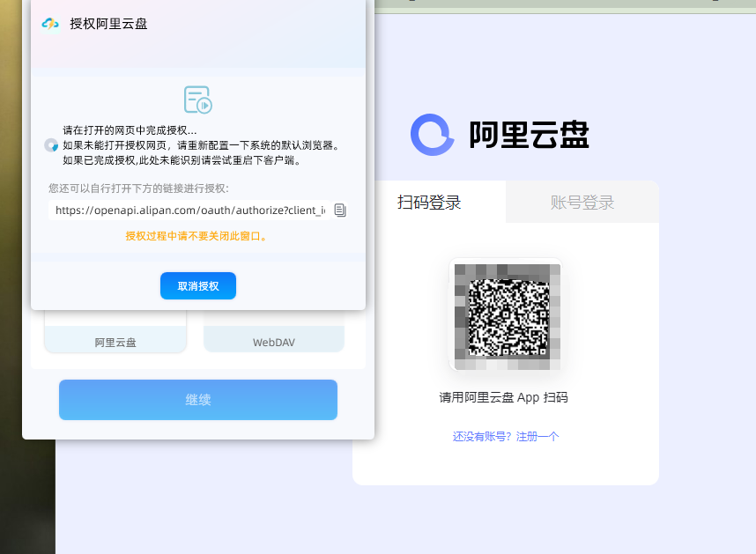Click the 请用阿里云盘 App 扫码 text
The image size is (756, 554).
coord(503,397)
